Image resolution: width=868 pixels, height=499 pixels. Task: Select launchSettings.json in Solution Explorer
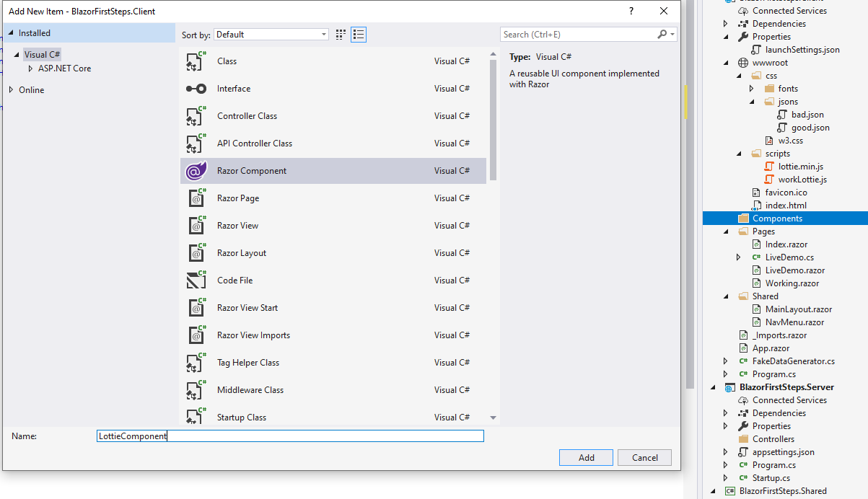802,50
